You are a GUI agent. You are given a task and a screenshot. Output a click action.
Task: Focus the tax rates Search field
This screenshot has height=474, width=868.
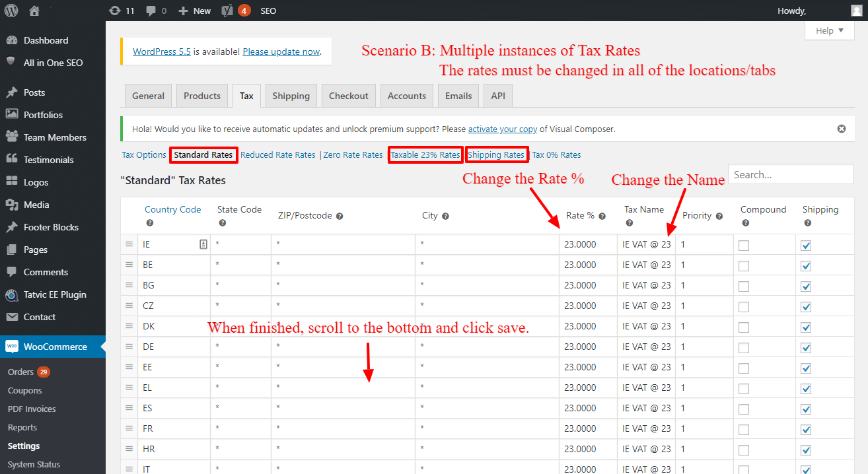click(791, 174)
